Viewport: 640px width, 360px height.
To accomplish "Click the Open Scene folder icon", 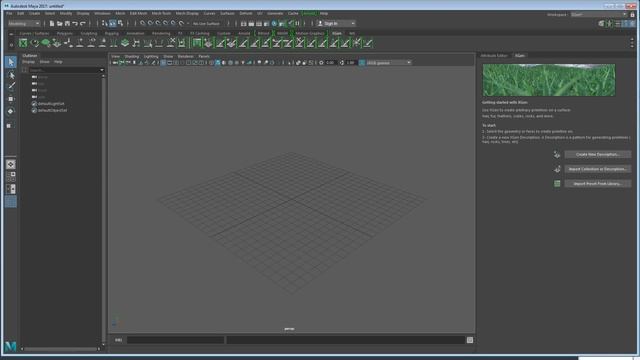I will coord(60,24).
